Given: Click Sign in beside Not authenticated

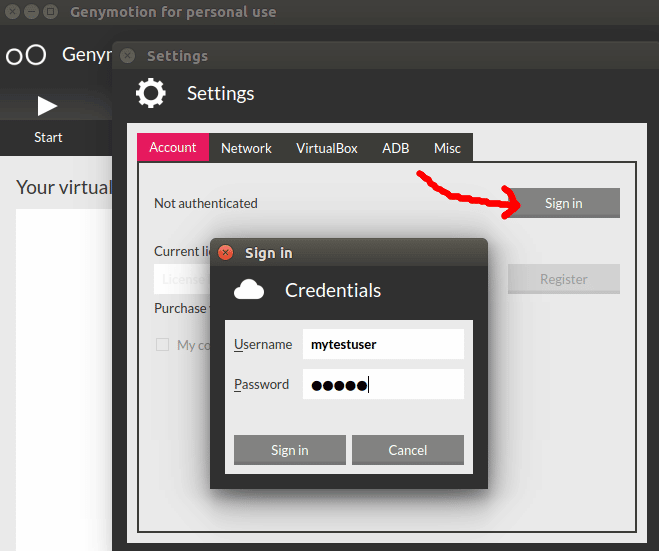Looking at the screenshot, I should 563,203.
